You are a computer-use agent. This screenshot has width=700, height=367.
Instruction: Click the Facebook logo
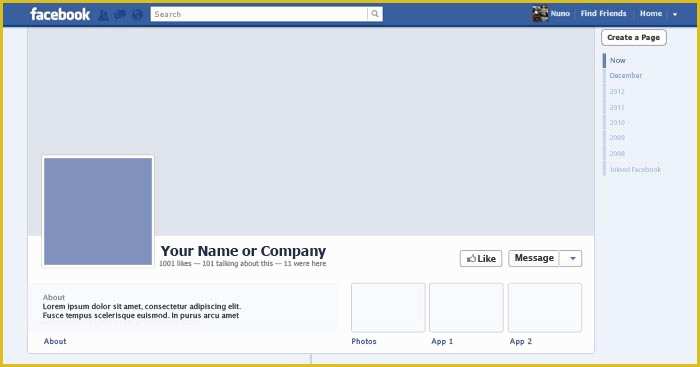click(60, 14)
